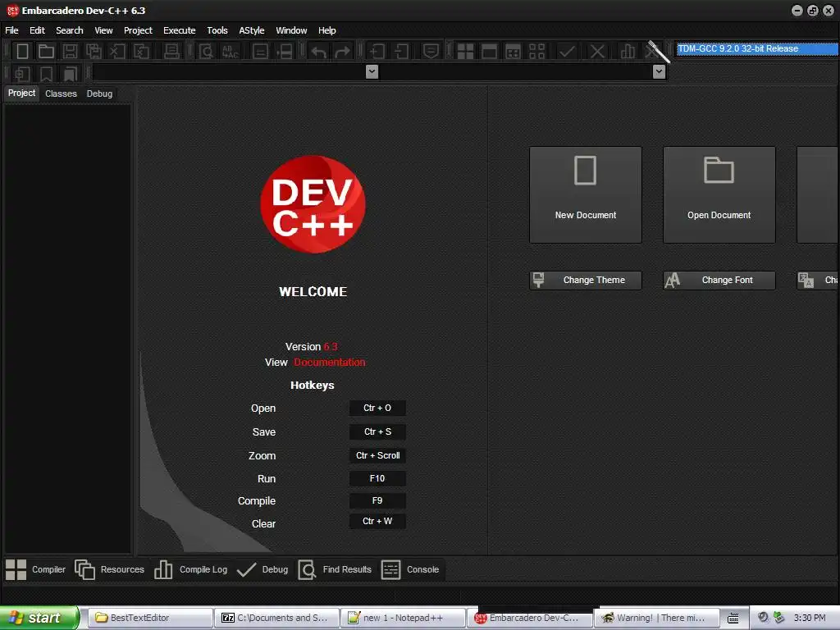This screenshot has width=840, height=630.
Task: Click the Replace AB-AC toolbar icon
Action: click(x=231, y=52)
